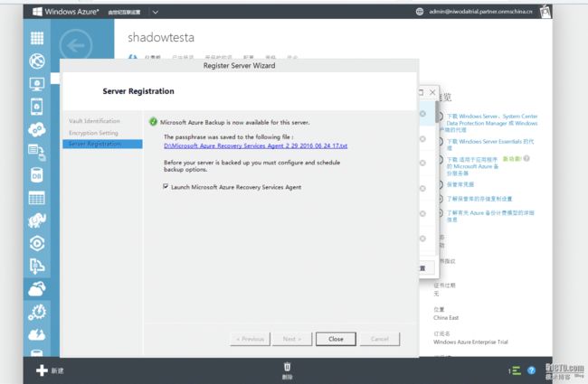Click the quick start cloud icon under shadowtesta

tap(132, 57)
